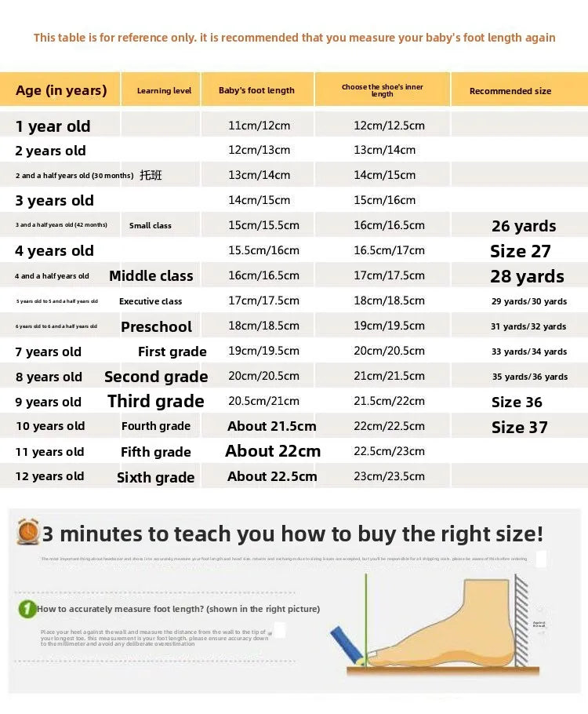This screenshot has width=588, height=714.
Task: Click the 'Baby's foot length' header
Action: coord(257,89)
